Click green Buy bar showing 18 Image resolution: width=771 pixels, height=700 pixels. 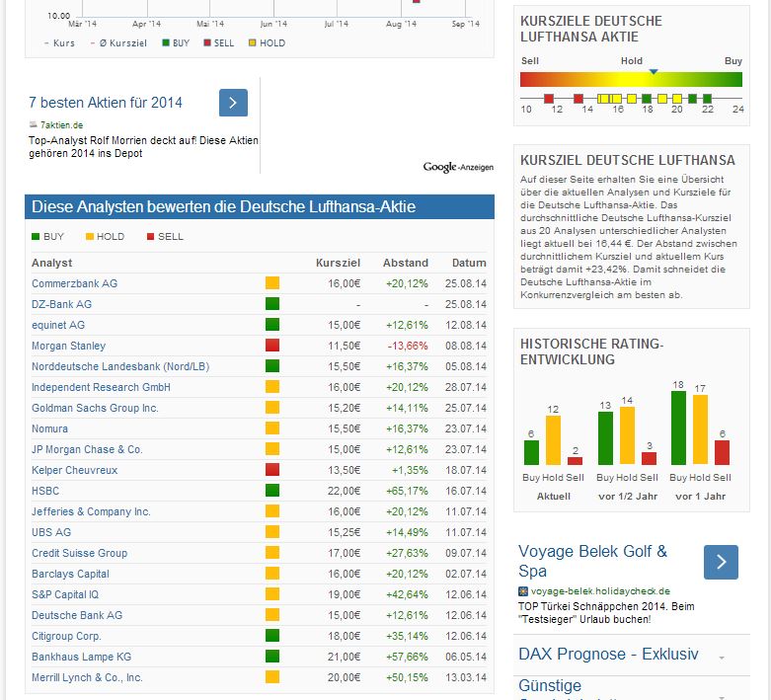tap(678, 428)
